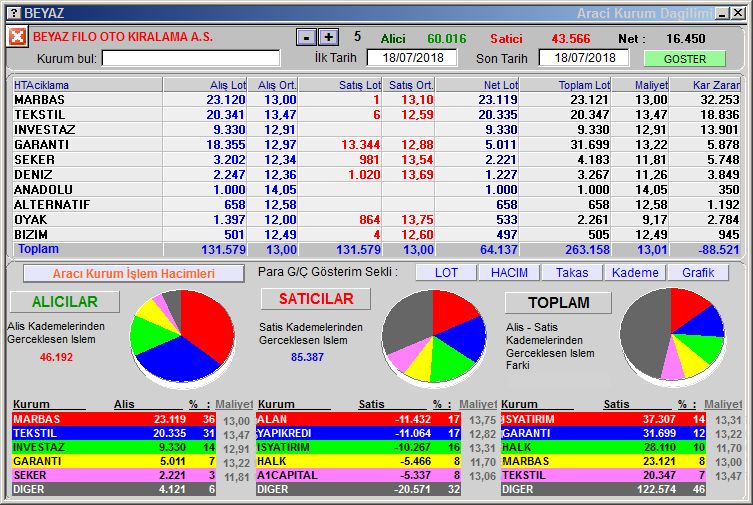Click the Son Tarih date field
Image resolution: width=753 pixels, height=505 pixels.
584,58
